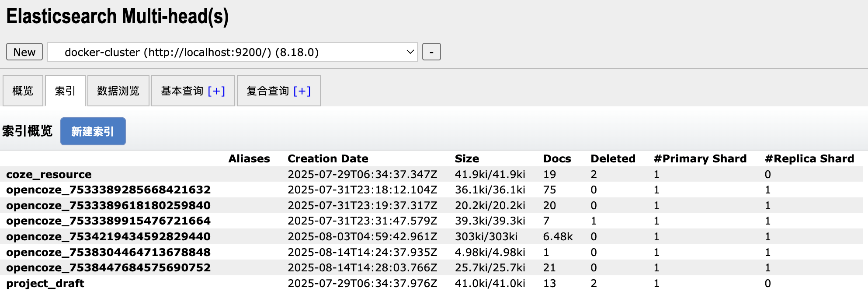Click the 新建索引 button
This screenshot has height=302, width=868.
(x=93, y=131)
